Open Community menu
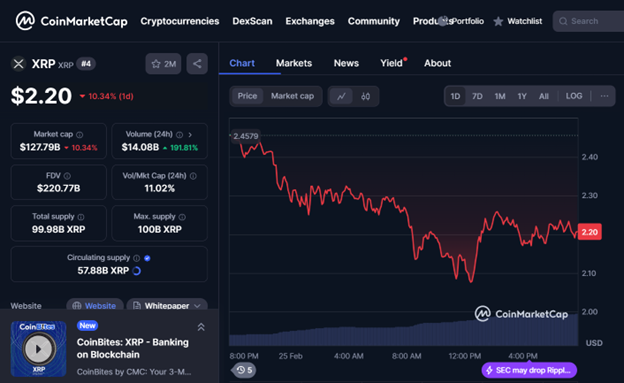Screen dimensions: 624x383 coord(374,21)
